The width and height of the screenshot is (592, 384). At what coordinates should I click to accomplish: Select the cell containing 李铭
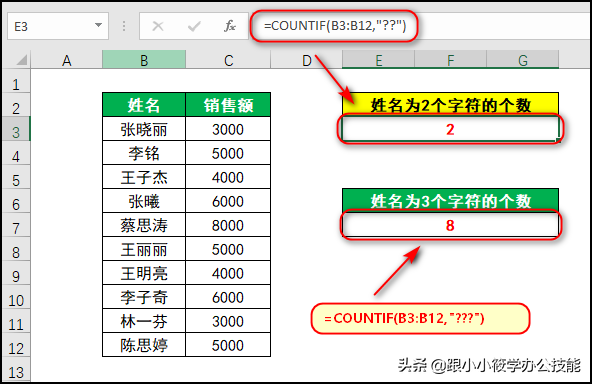(x=144, y=153)
